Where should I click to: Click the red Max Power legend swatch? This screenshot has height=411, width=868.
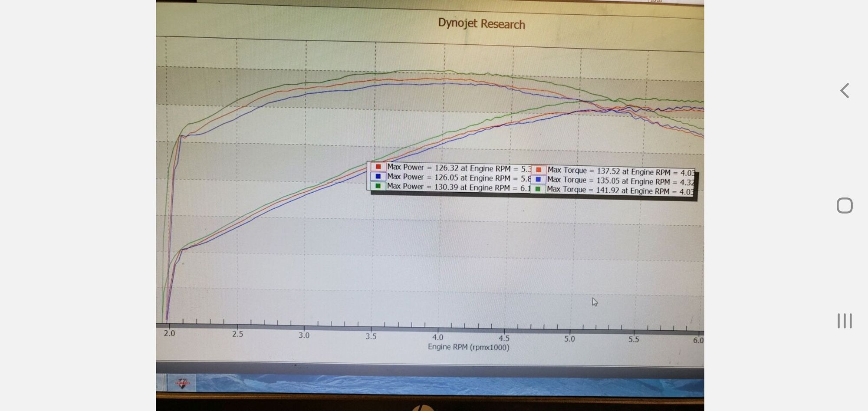(378, 167)
